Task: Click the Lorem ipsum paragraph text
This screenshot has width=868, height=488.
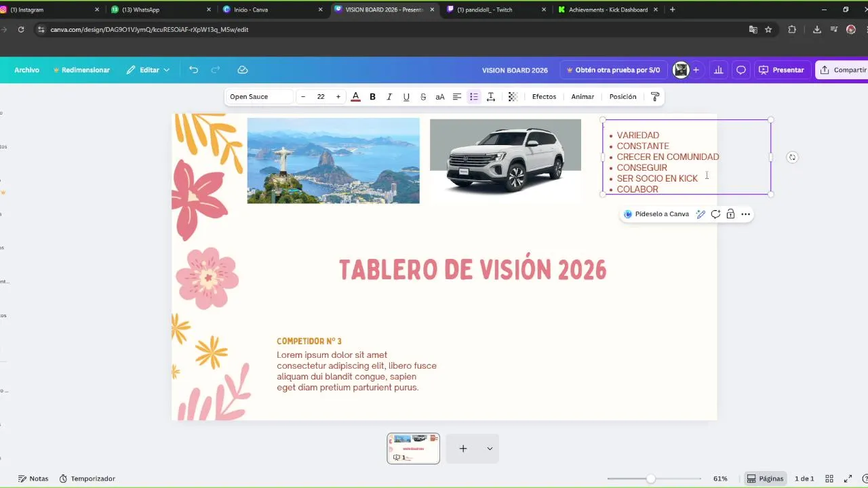Action: 357,371
